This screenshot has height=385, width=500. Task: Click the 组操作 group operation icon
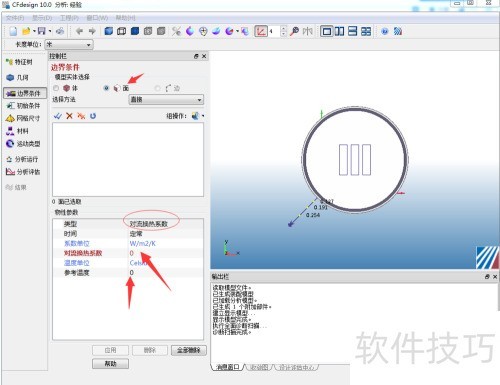[x=196, y=116]
